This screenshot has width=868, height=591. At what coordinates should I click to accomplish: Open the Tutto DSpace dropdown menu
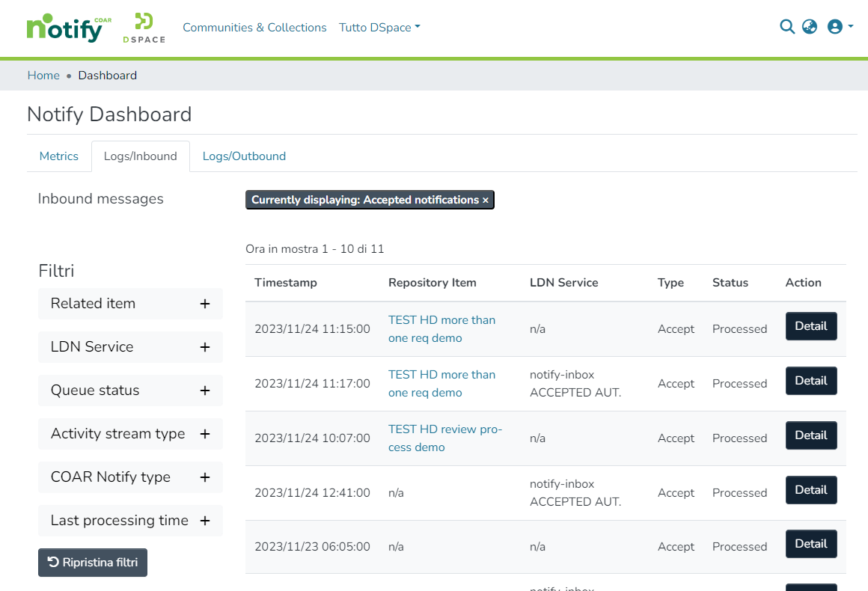379,28
